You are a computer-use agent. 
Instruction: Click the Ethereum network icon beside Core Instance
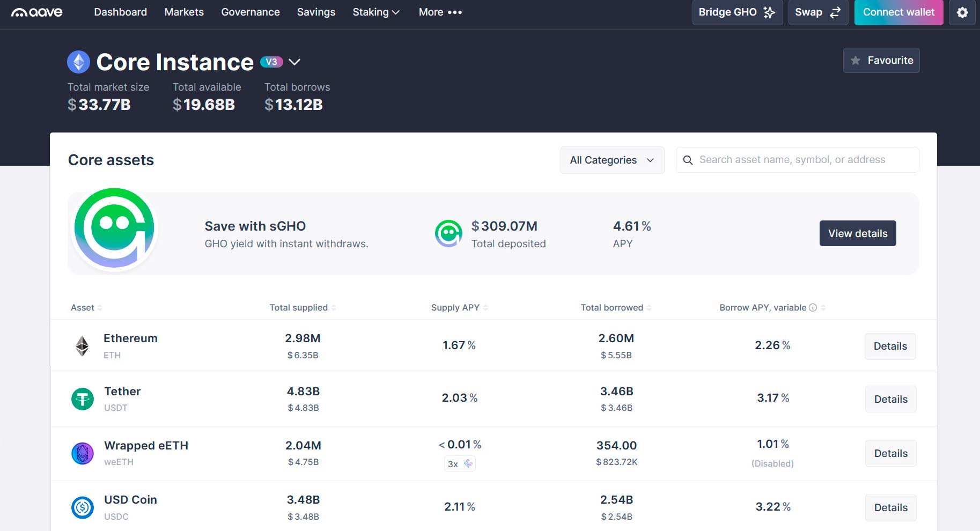pos(79,62)
